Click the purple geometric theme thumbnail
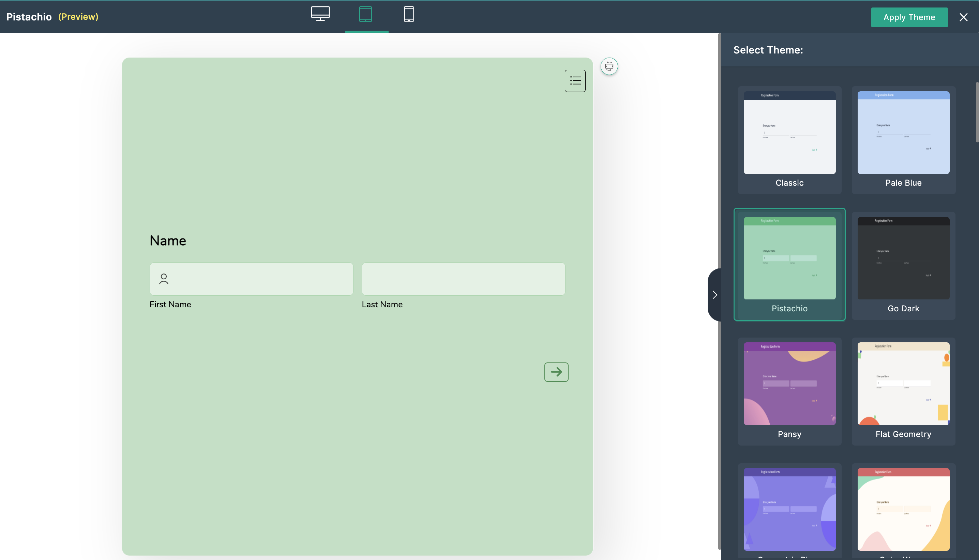This screenshot has width=979, height=560. coord(789,509)
